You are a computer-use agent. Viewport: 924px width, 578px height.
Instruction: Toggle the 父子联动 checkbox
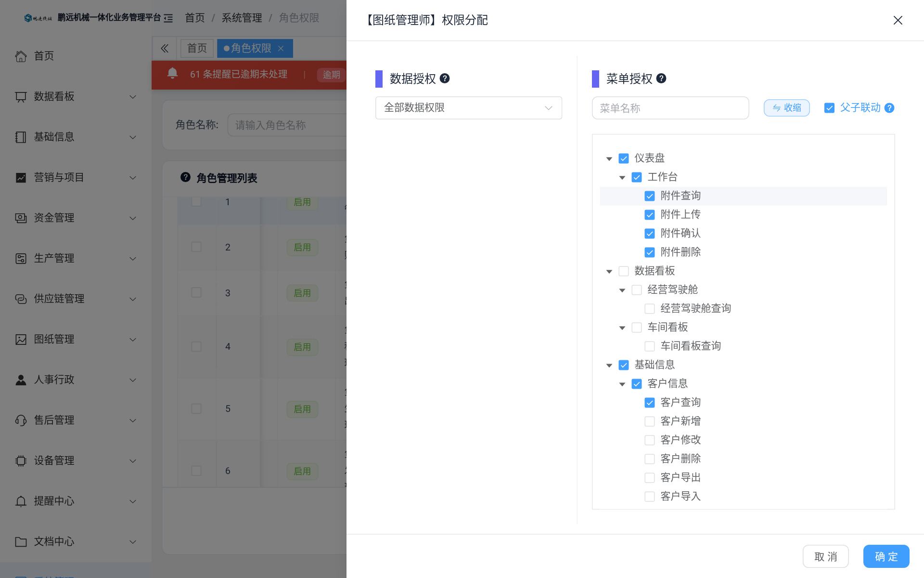point(829,108)
